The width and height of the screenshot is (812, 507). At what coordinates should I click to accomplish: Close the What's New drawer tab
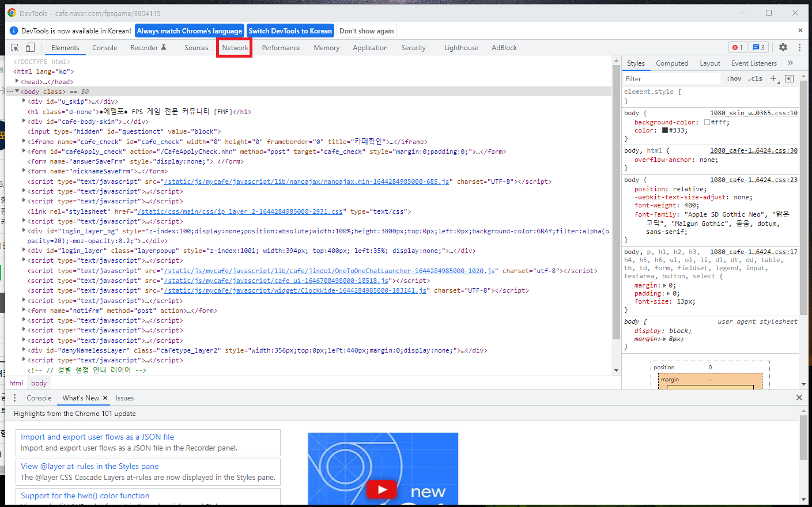click(105, 398)
